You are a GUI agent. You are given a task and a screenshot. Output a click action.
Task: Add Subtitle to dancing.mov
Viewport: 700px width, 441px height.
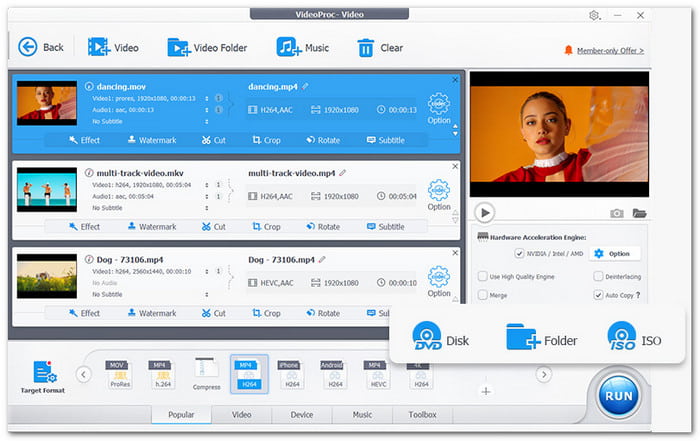(x=386, y=140)
